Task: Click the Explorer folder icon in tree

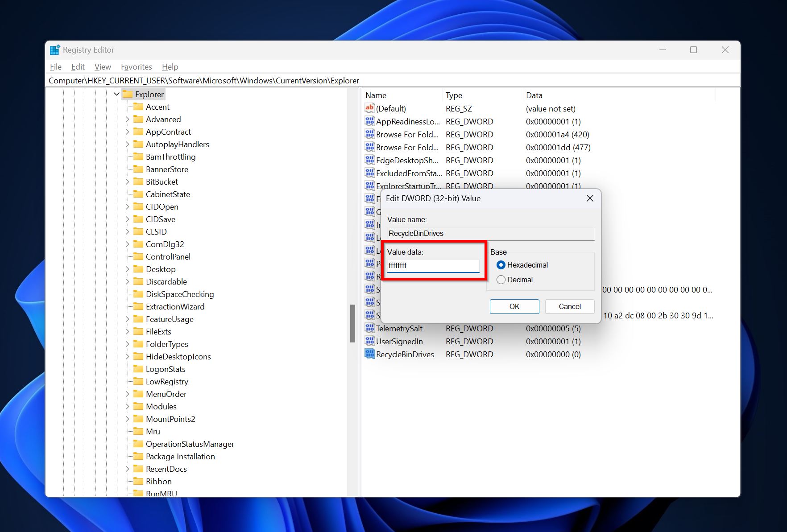Action: (x=128, y=94)
